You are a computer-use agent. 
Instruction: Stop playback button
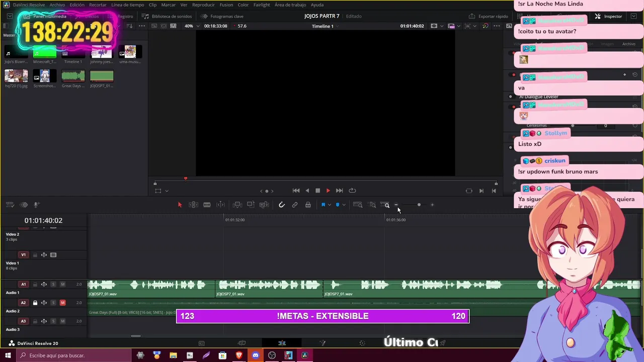317,191
